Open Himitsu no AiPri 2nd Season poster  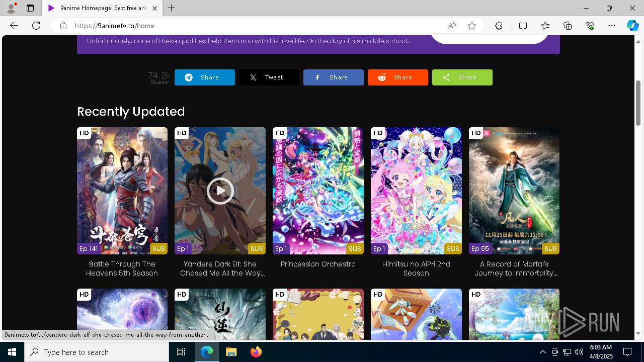[416, 191]
